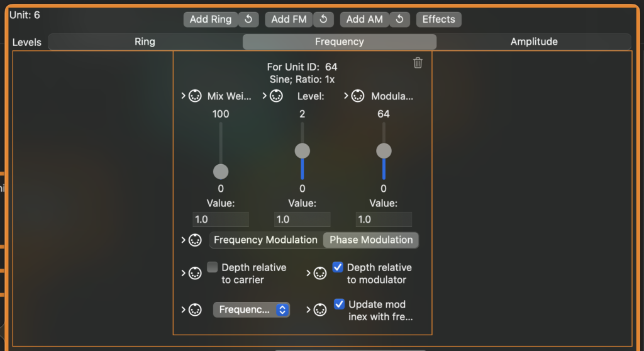The height and width of the screenshot is (351, 644).
Task: Expand chevron beside Frequency Modulation selector
Action: tap(183, 240)
